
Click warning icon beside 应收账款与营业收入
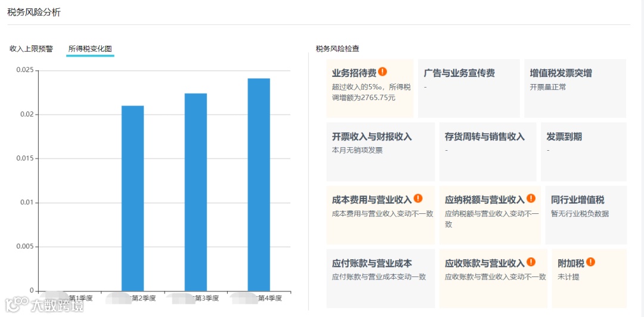tap(531, 262)
